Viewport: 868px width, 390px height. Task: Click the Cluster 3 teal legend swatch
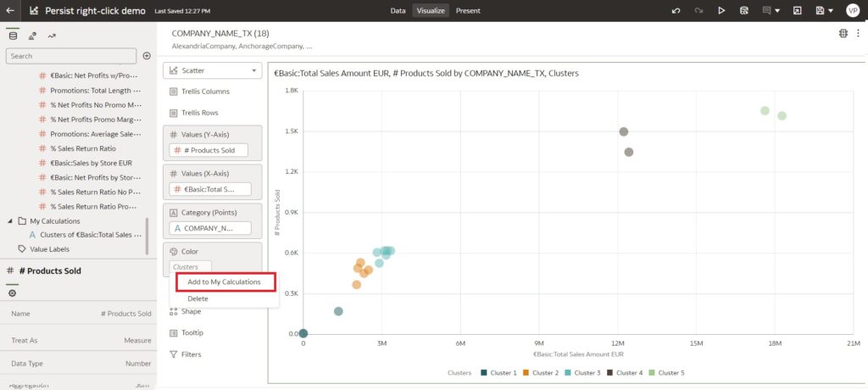pyautogui.click(x=567, y=373)
